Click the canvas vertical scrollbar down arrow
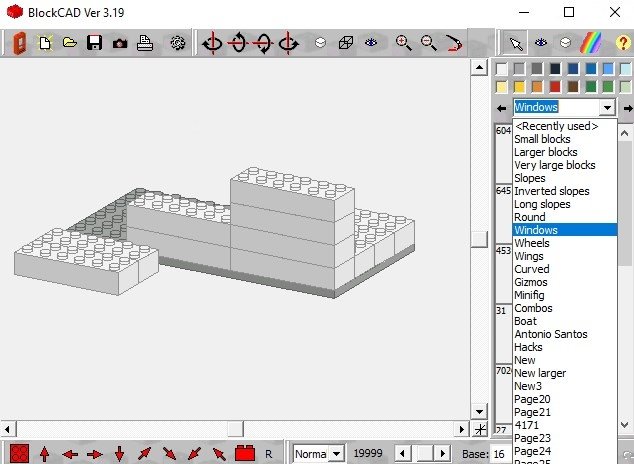The image size is (634, 464). 479,411
